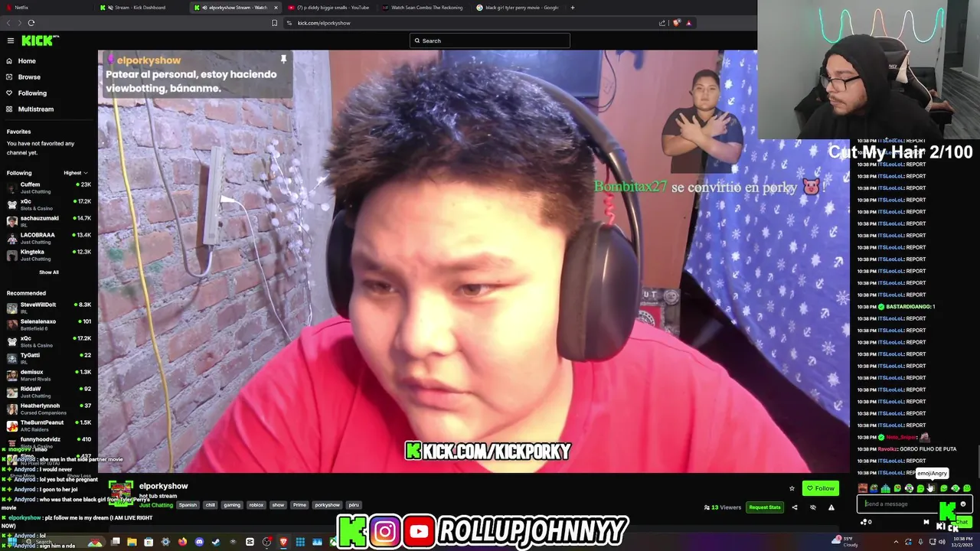Open Multistream in Kick sidebar
Image resolution: width=980 pixels, height=551 pixels.
[36, 109]
